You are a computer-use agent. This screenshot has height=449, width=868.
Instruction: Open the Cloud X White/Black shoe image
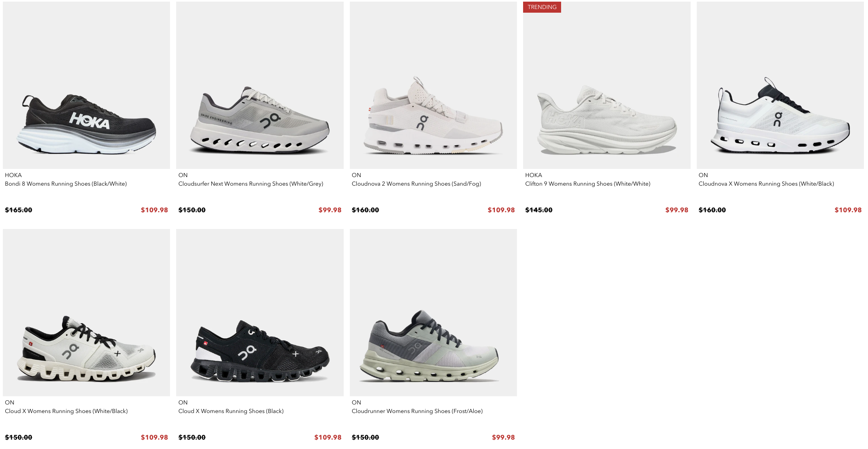[x=86, y=312]
